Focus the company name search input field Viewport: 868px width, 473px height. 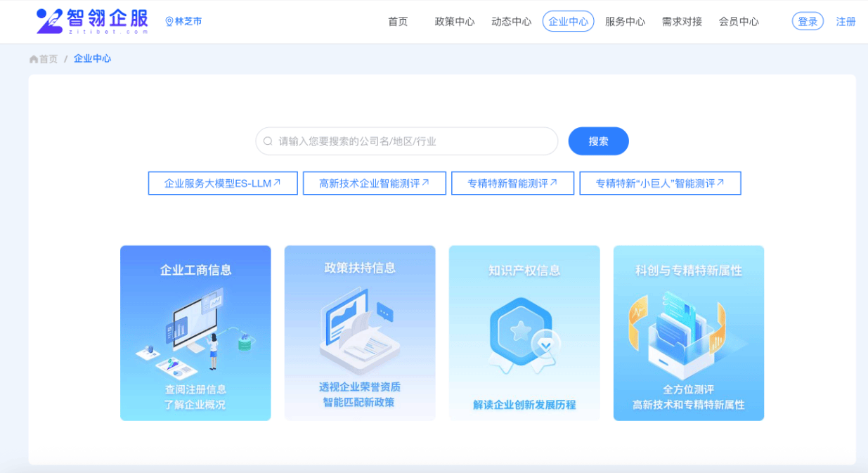(x=415, y=141)
